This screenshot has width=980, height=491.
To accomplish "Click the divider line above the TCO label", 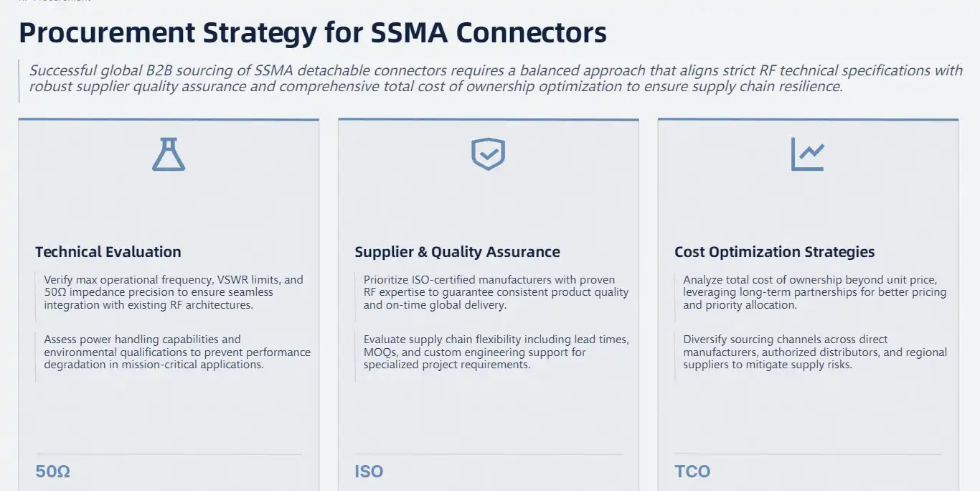I will tap(808, 454).
